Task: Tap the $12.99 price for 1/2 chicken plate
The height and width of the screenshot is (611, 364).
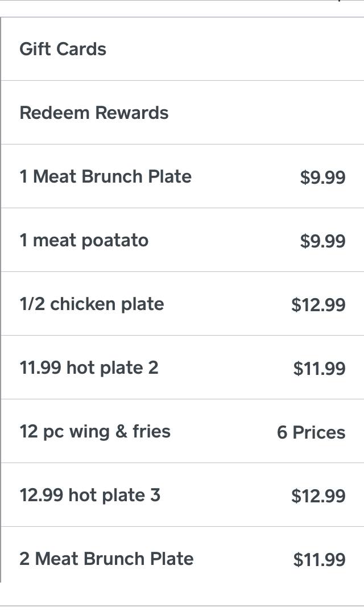Action: (x=318, y=305)
